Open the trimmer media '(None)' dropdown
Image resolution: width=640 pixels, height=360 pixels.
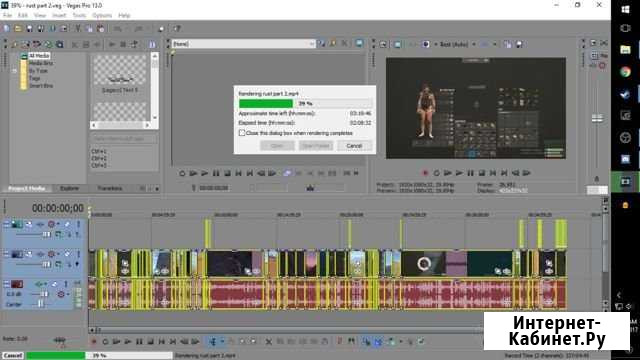tap(312, 44)
